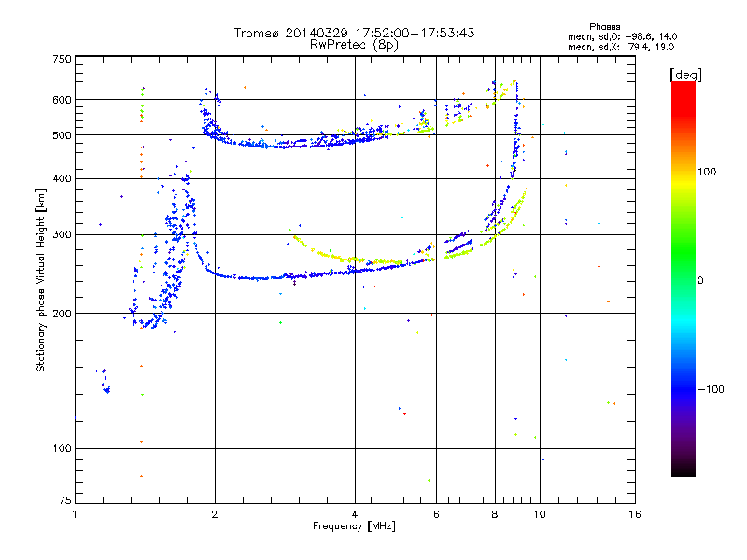Click the x-axis tick label '1'
The height and width of the screenshot is (560, 747).
click(75, 514)
